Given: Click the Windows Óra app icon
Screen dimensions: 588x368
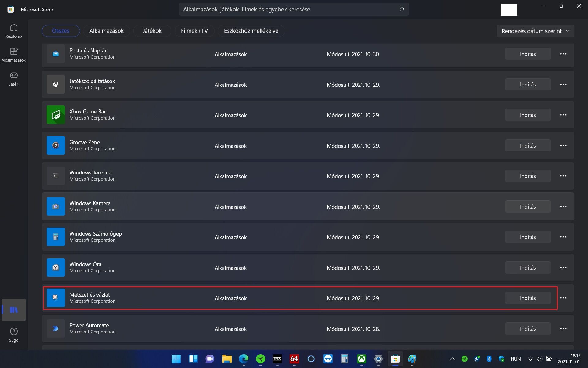Looking at the screenshot, I should [56, 267].
